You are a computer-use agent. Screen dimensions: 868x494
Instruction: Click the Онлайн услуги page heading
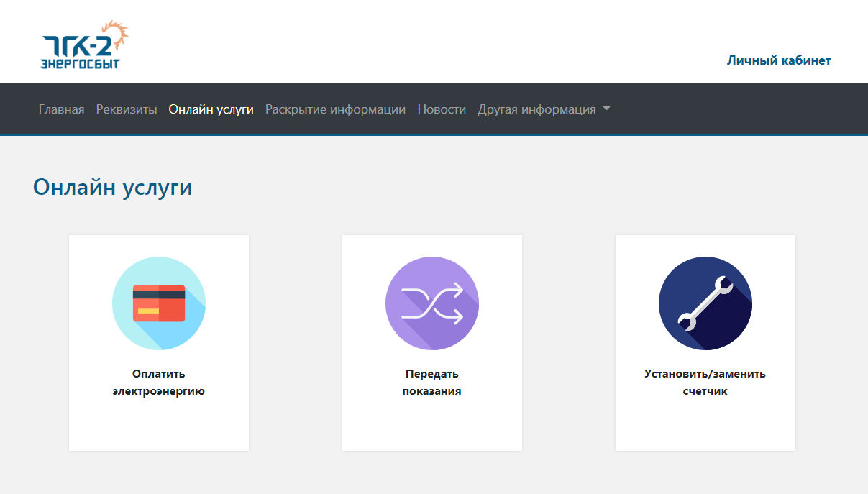tap(113, 188)
